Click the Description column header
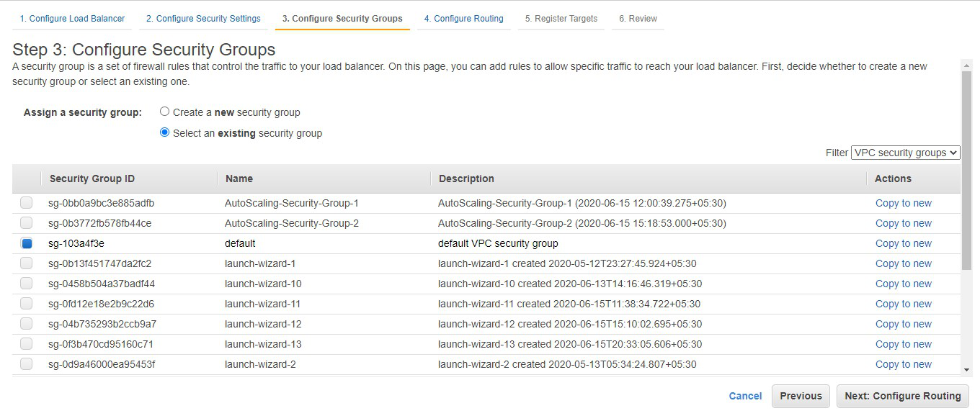 466,178
